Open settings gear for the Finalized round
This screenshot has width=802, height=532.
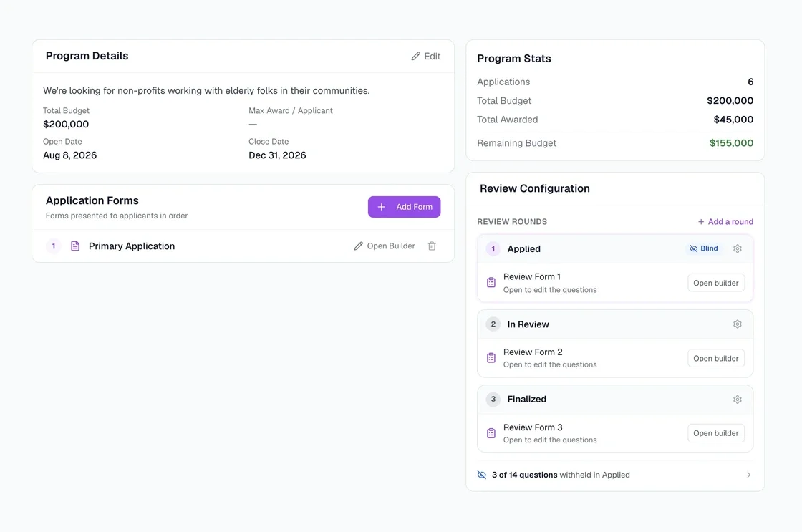click(737, 400)
